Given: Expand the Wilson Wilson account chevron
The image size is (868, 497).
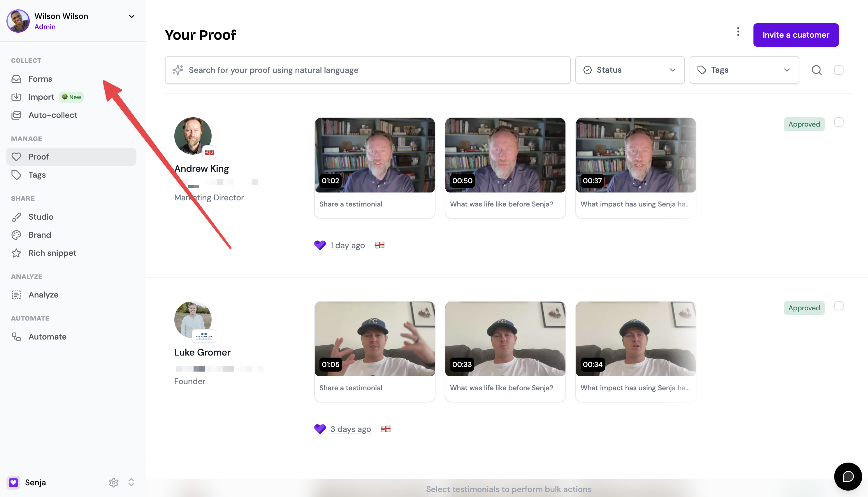Looking at the screenshot, I should [x=132, y=16].
